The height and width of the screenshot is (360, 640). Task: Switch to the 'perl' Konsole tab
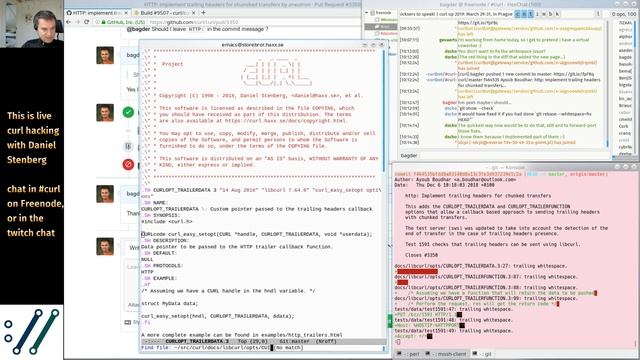tap(408, 354)
